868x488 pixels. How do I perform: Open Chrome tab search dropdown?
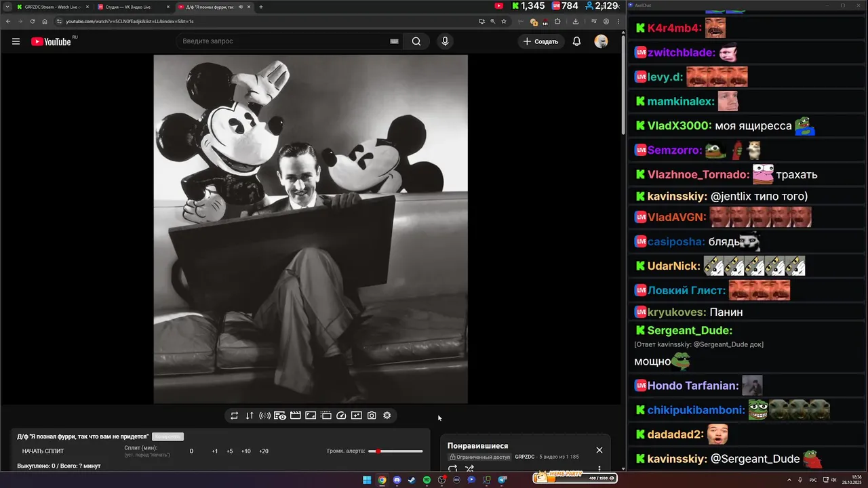click(7, 7)
